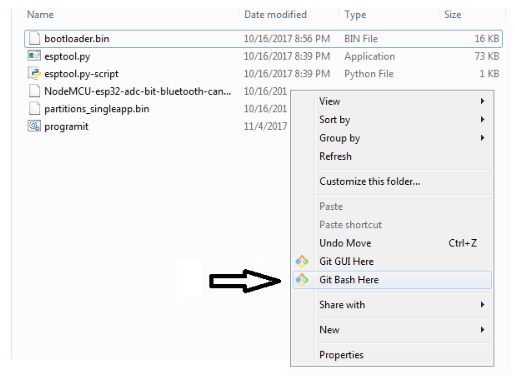This screenshot has width=515, height=377.
Task: Click the bootloader.bin file icon
Action: pos(34,39)
